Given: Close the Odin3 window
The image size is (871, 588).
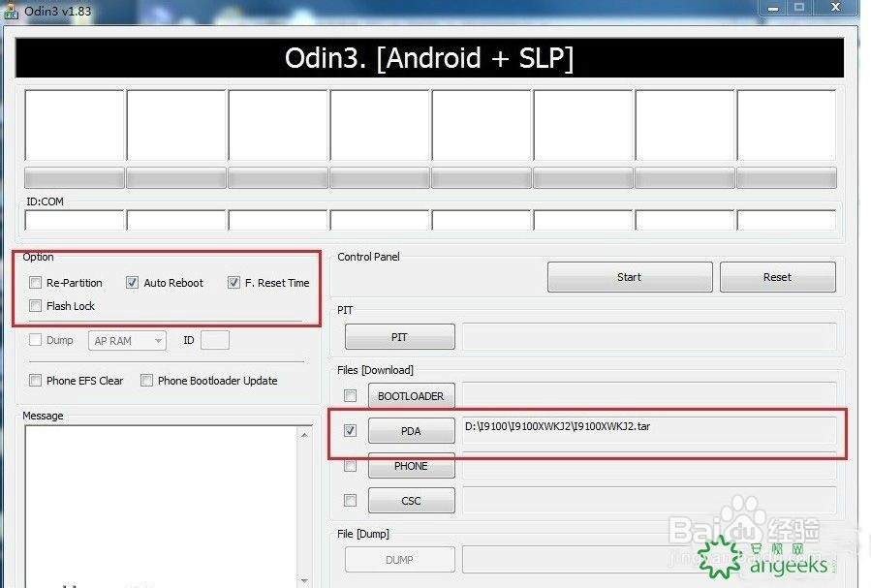Looking at the screenshot, I should (x=835, y=7).
